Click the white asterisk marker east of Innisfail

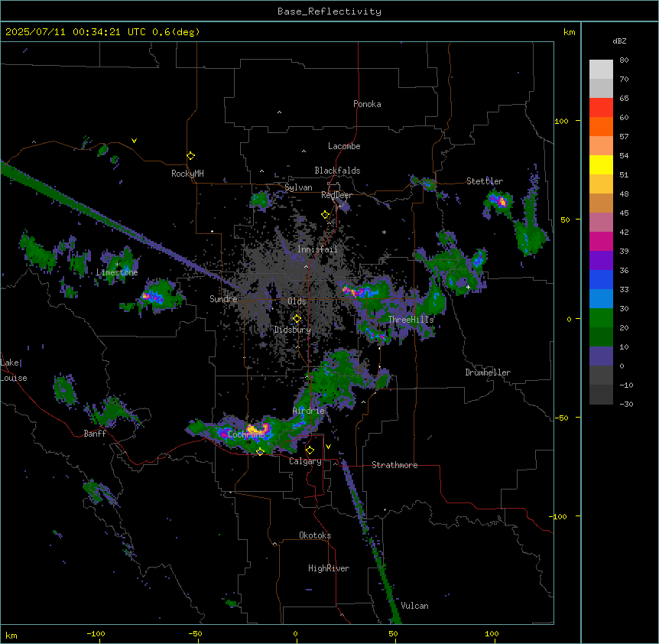[x=384, y=232]
